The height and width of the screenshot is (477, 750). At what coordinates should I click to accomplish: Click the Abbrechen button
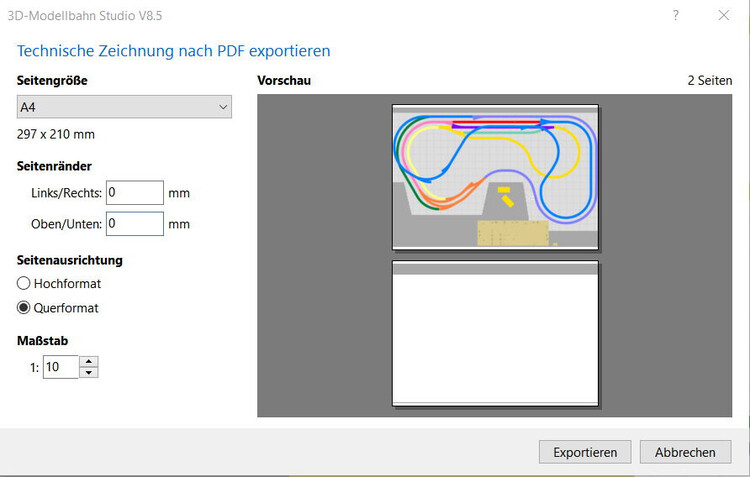(x=685, y=452)
